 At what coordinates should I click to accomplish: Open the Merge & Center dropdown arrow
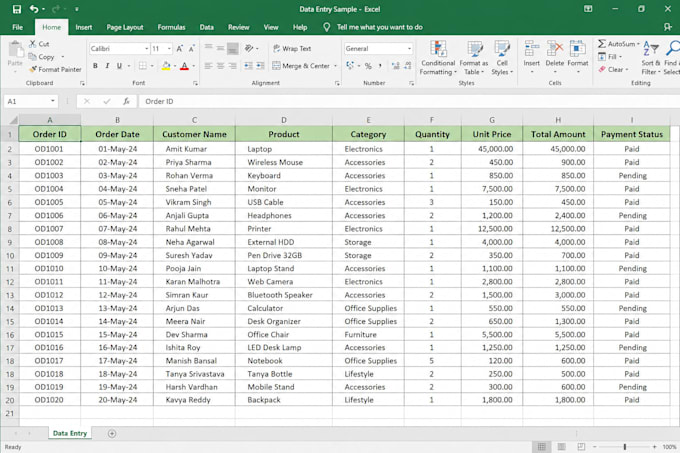pos(335,66)
